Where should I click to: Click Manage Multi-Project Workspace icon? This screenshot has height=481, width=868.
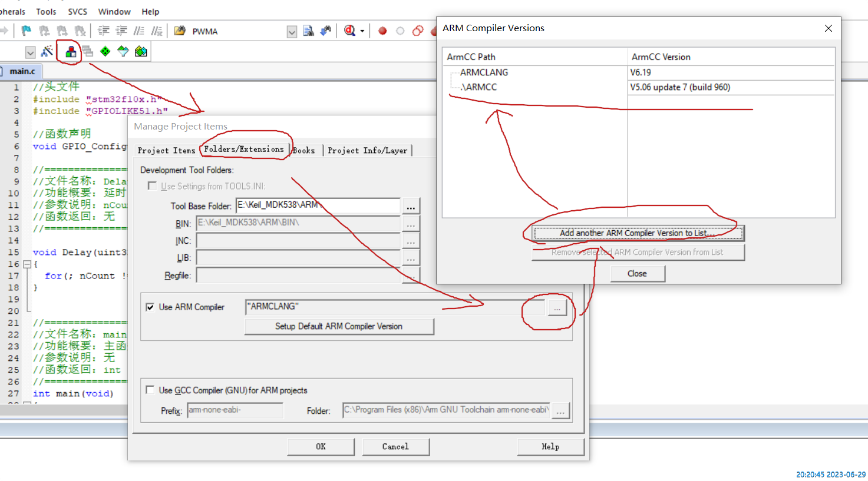(x=88, y=51)
